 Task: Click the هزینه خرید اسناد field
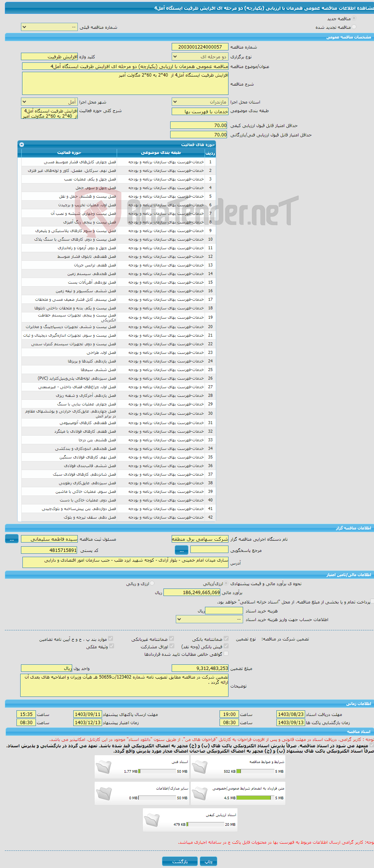[x=224, y=611]
